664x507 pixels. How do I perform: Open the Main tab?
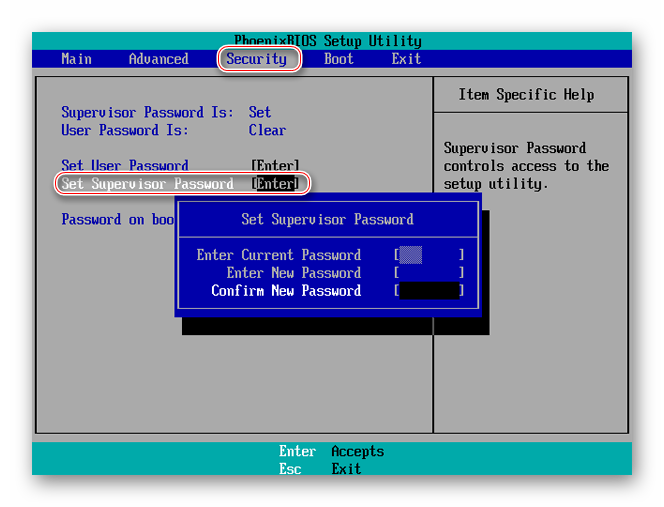pos(76,59)
